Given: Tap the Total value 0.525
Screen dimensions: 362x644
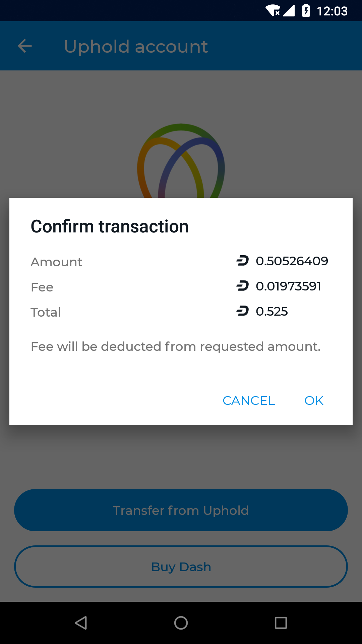Looking at the screenshot, I should point(271,311).
